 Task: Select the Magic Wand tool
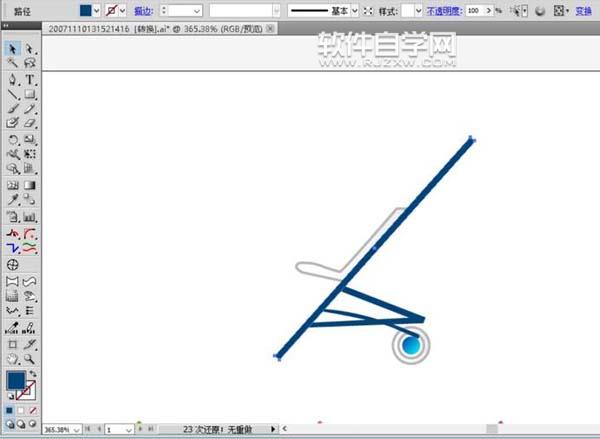pos(13,63)
